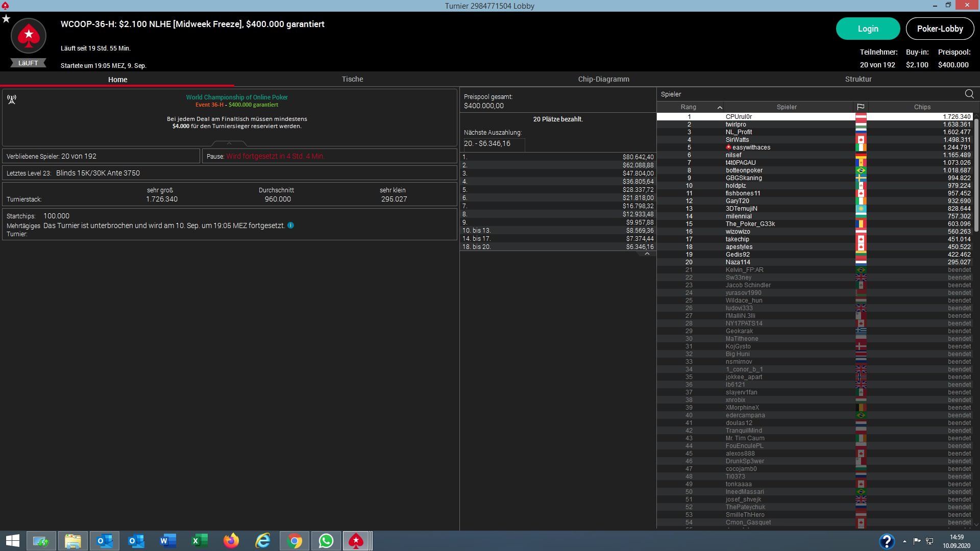The width and height of the screenshot is (980, 551).
Task: Open the Chip-Diagramm tab
Action: click(x=603, y=79)
